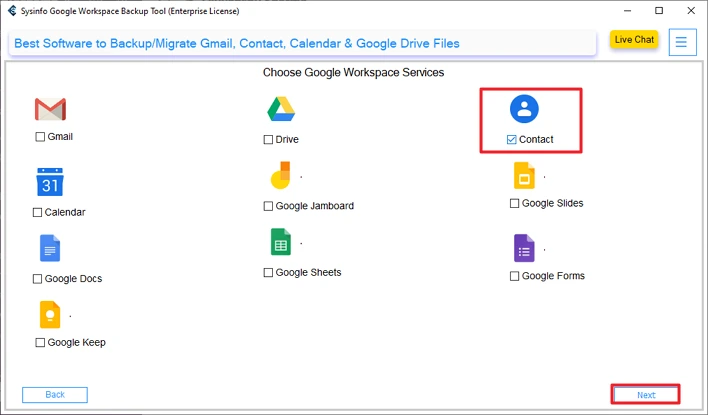Return with the Back button

tap(55, 395)
